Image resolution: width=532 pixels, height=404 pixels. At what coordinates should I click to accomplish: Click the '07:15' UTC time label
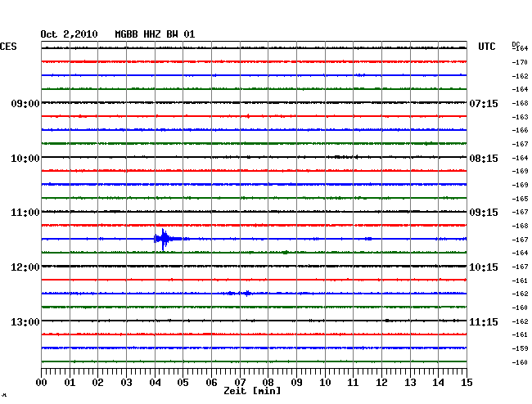(x=484, y=103)
